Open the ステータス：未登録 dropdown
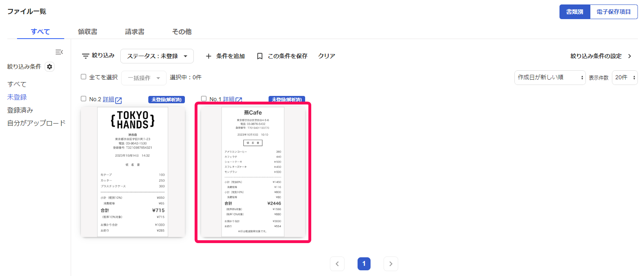Viewport: 644px width, 276px height. 157,56
